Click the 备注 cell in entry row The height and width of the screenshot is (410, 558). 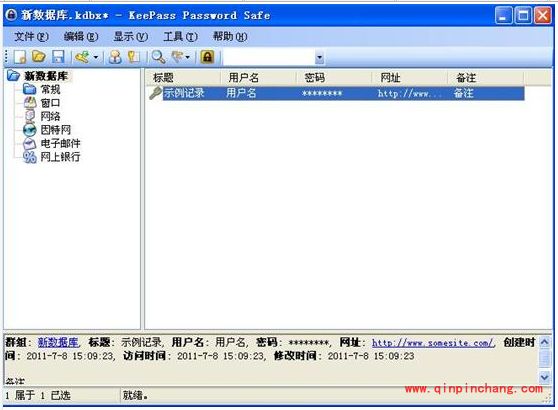(x=463, y=93)
